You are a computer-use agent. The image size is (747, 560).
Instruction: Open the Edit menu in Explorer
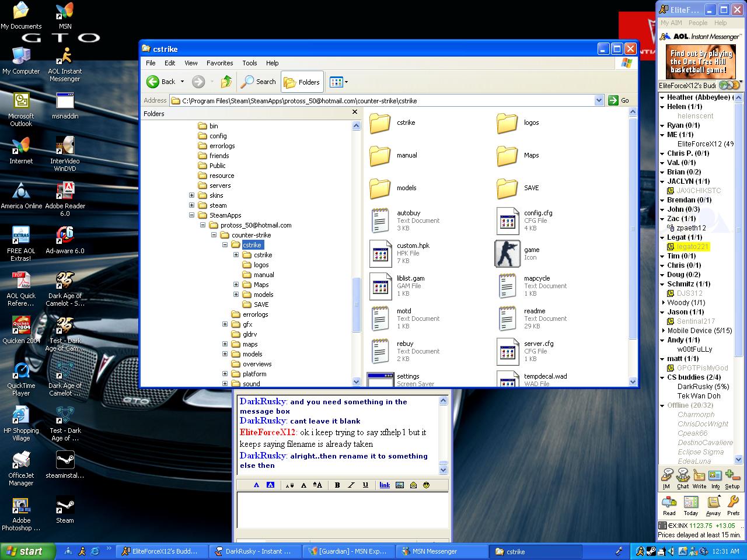170,63
